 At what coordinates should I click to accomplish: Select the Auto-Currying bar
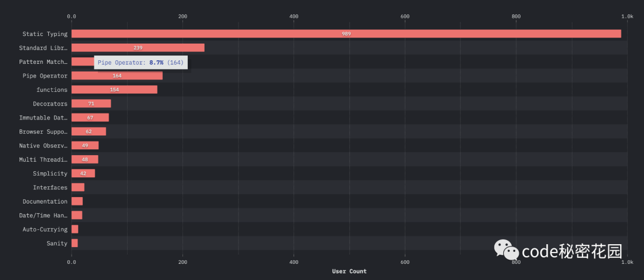[75, 229]
